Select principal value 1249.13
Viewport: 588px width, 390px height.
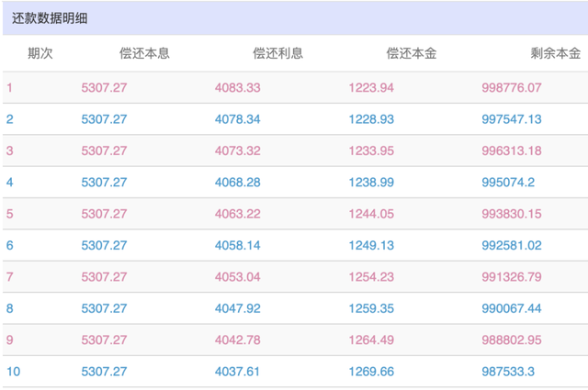point(371,245)
